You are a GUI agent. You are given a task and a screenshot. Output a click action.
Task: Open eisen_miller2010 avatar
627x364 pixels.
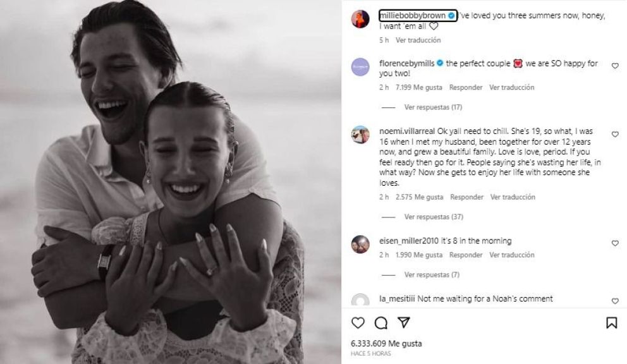pyautogui.click(x=361, y=244)
